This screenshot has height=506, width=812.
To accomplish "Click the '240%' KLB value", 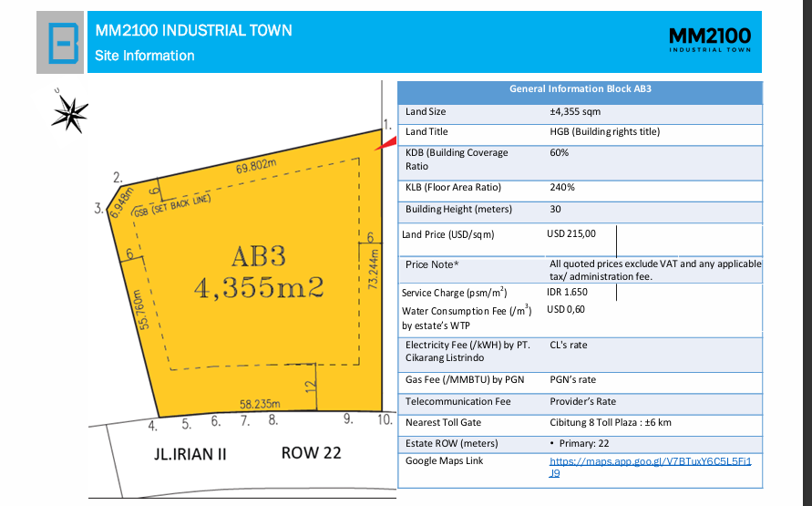I will pyautogui.click(x=562, y=188).
